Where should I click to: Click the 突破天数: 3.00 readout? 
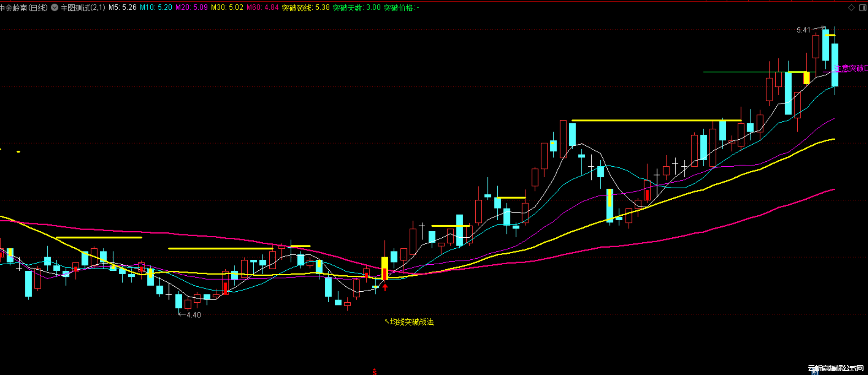pyautogui.click(x=356, y=7)
